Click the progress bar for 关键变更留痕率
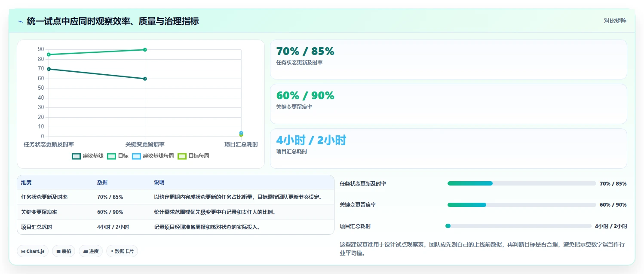 coord(522,205)
